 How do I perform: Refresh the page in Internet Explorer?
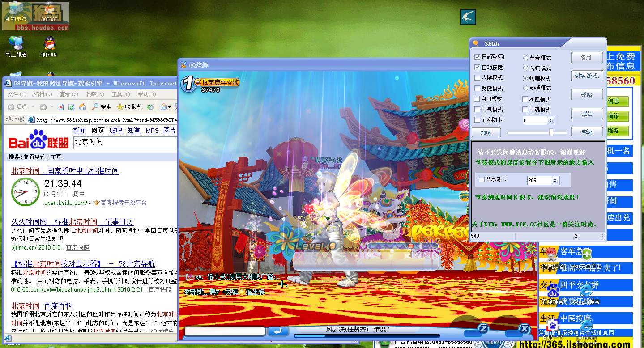click(x=72, y=107)
